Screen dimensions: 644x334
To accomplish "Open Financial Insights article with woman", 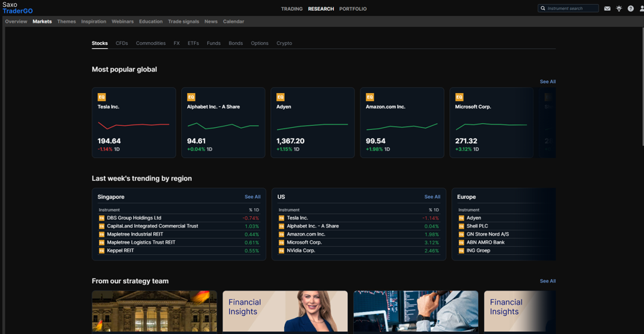I will pos(285,311).
